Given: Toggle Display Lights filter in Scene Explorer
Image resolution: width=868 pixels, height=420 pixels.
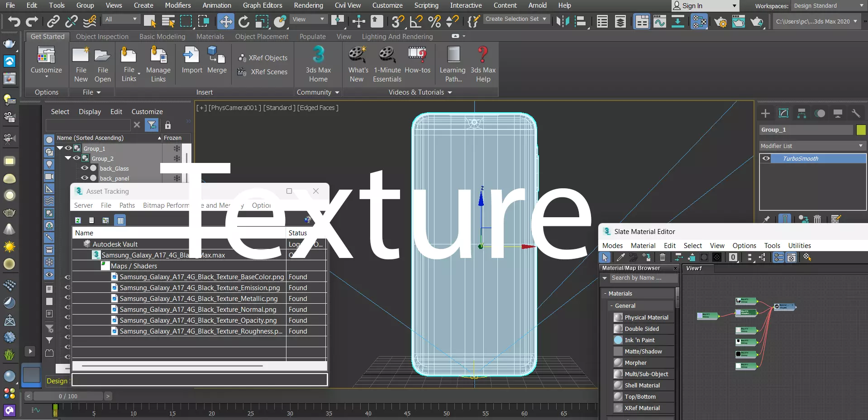Looking at the screenshot, I should tap(49, 164).
